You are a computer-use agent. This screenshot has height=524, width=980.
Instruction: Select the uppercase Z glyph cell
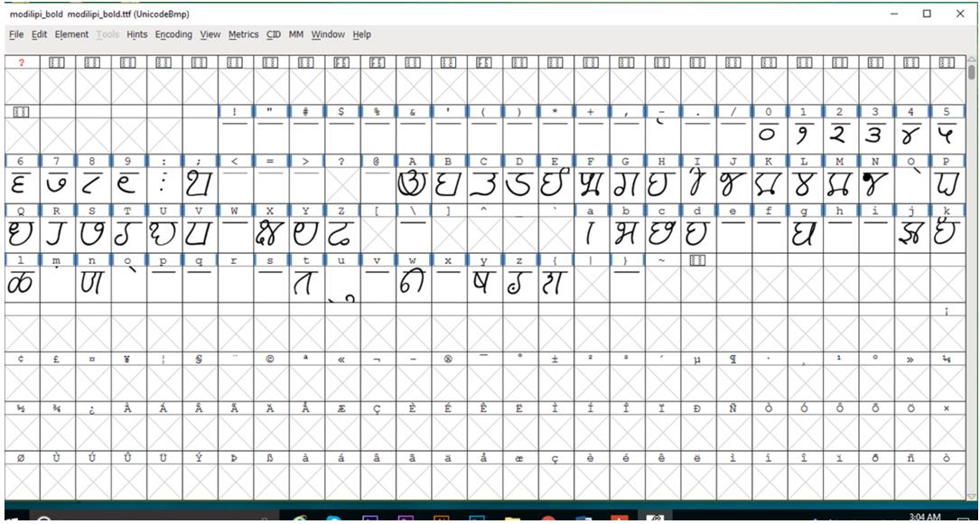coord(342,234)
